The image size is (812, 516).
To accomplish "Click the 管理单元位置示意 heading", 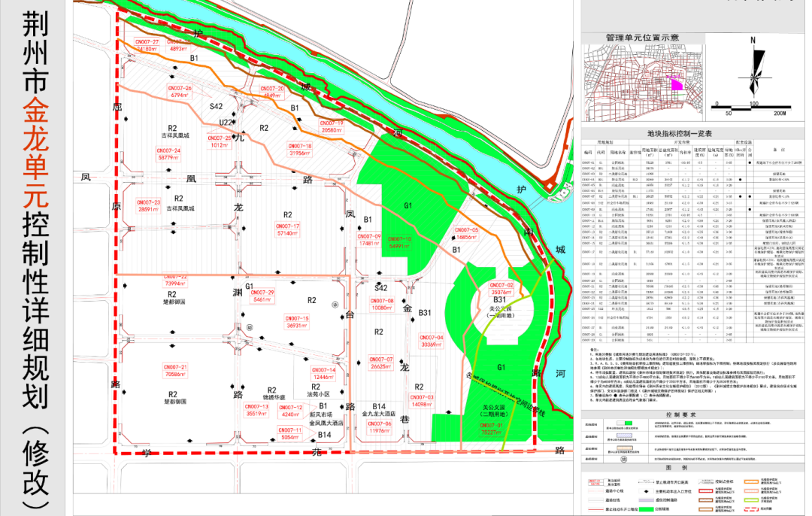I will (642, 38).
